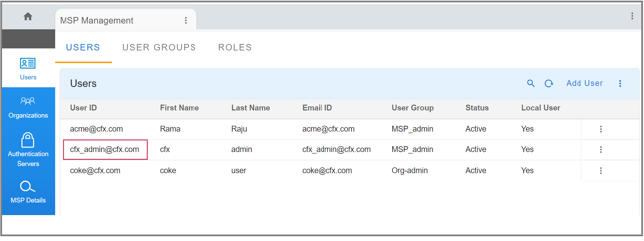Click the search icon in Users panel
This screenshot has height=241, width=644.
click(x=531, y=83)
